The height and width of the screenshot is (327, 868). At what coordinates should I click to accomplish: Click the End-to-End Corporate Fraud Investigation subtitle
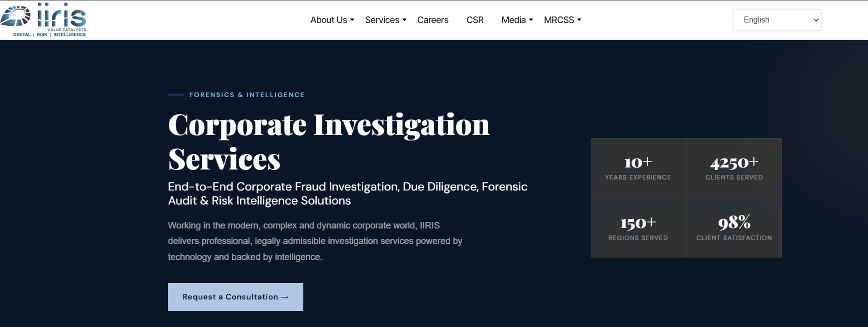point(348,193)
